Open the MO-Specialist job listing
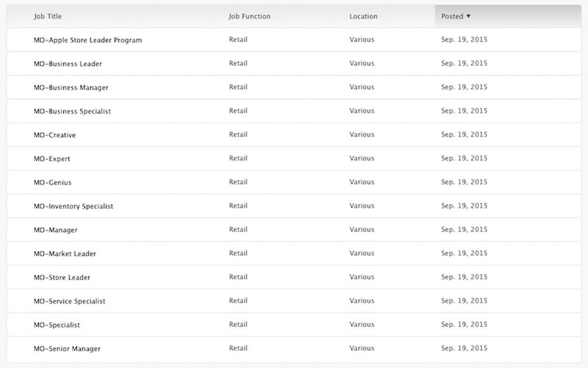588x368 pixels. (x=57, y=325)
